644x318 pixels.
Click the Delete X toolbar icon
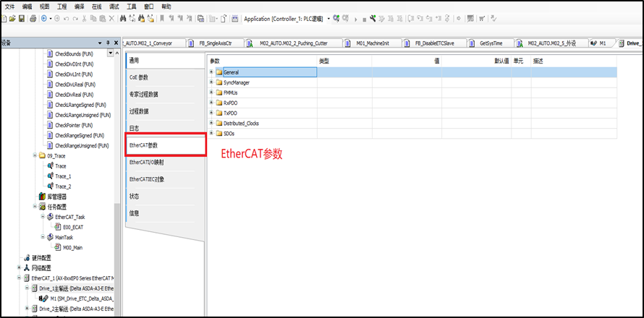112,18
